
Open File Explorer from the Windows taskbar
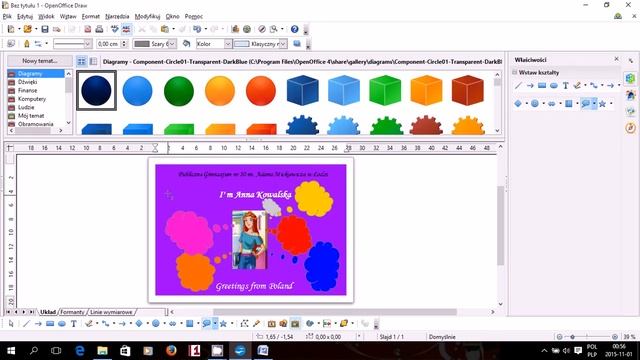(102, 351)
